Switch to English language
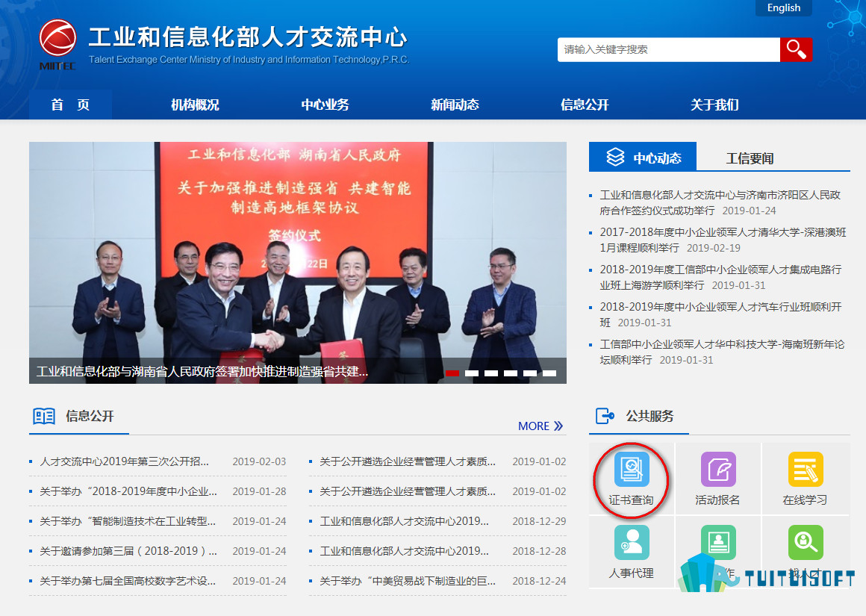866x616 pixels. tap(784, 7)
